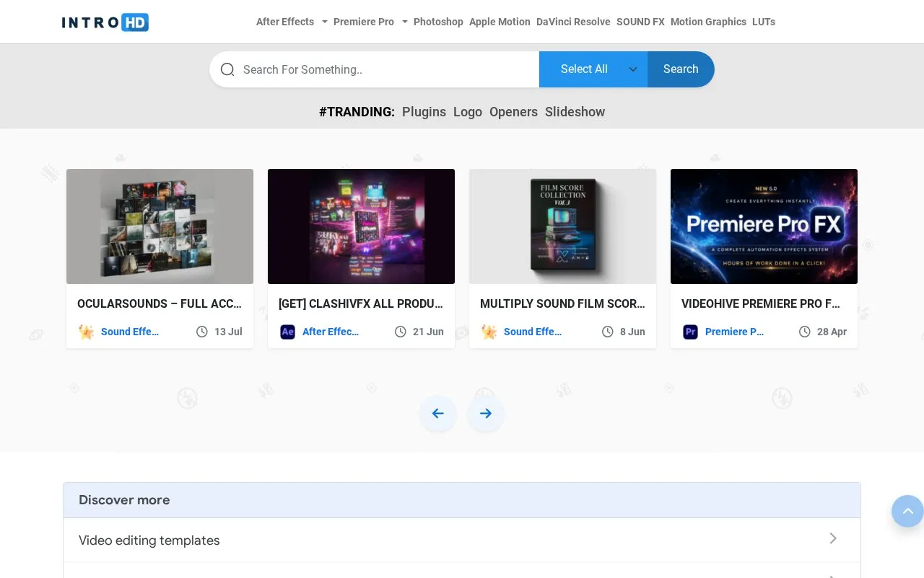The image size is (924, 578).
Task: Click the Plugins trending link
Action: coord(424,112)
